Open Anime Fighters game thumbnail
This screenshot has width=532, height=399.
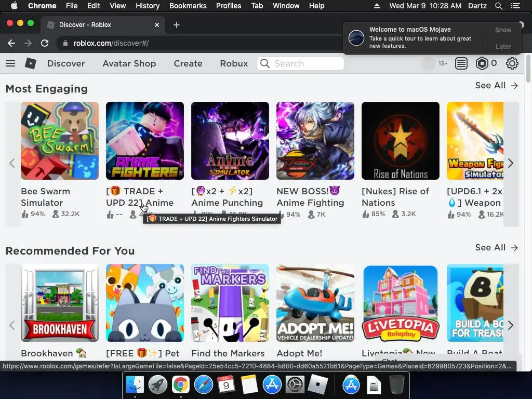pos(145,141)
